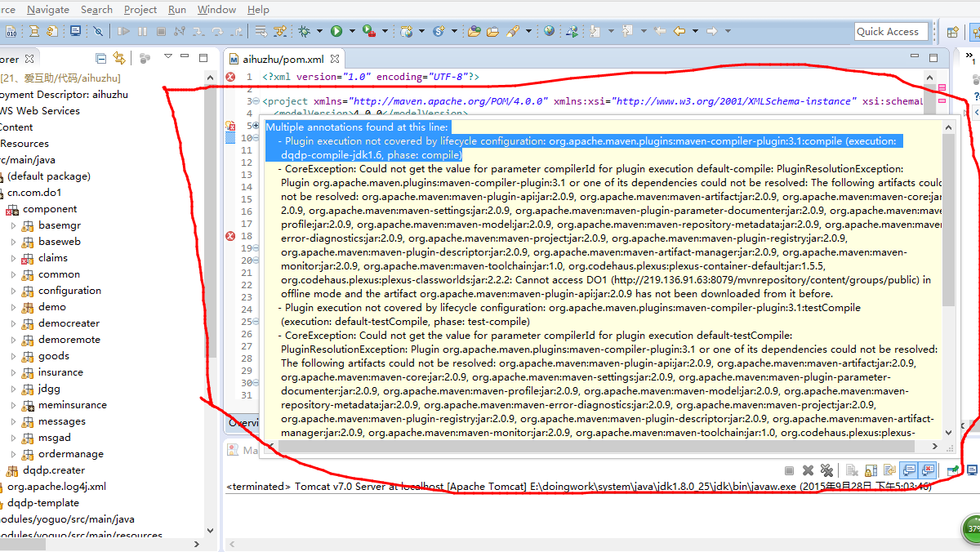This screenshot has height=552, width=980.
Task: Click the yellow Back navigation arrow
Action: pos(679,31)
